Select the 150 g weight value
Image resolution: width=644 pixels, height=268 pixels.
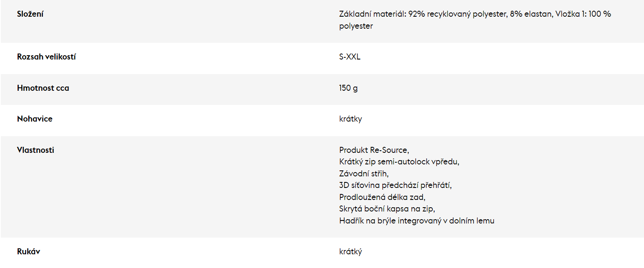point(349,88)
